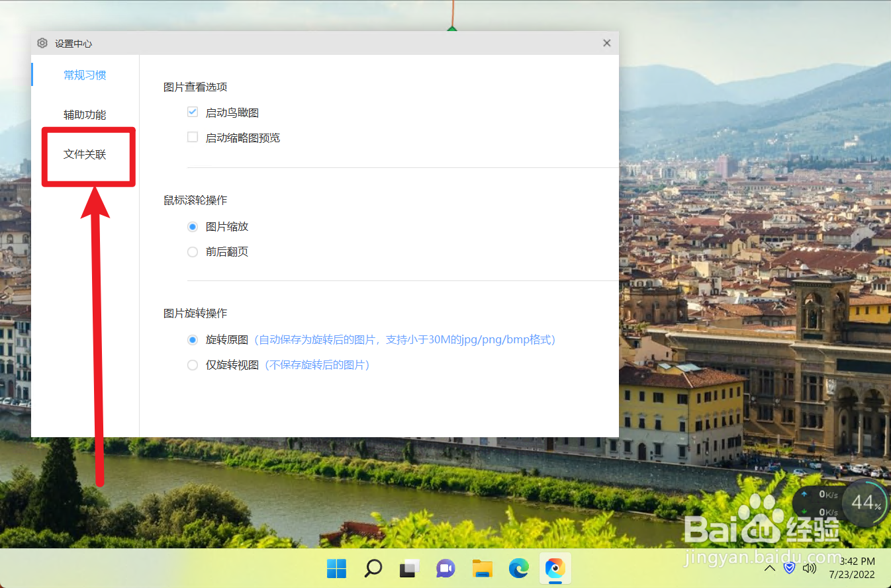891x588 pixels.
Task: Click the Task View icon
Action: pos(409,568)
